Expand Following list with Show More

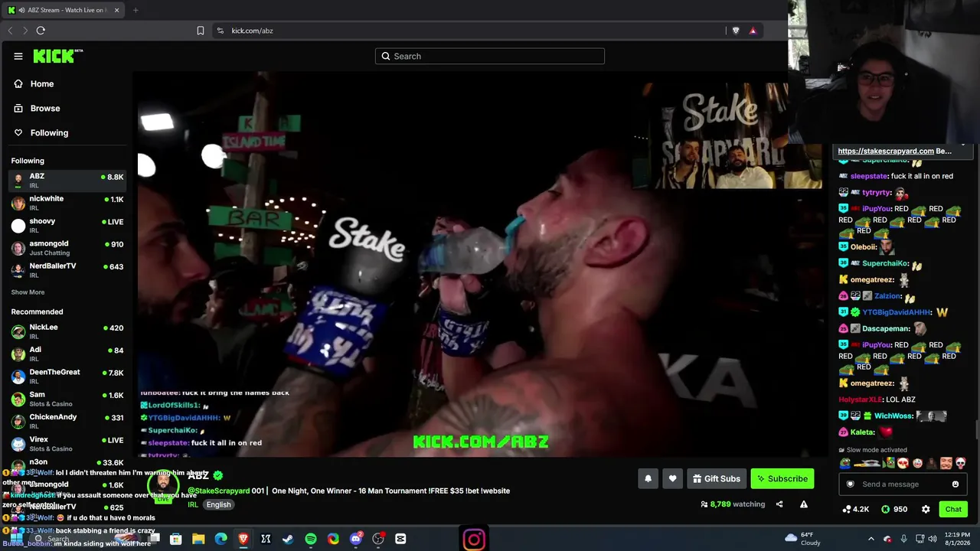pyautogui.click(x=28, y=292)
